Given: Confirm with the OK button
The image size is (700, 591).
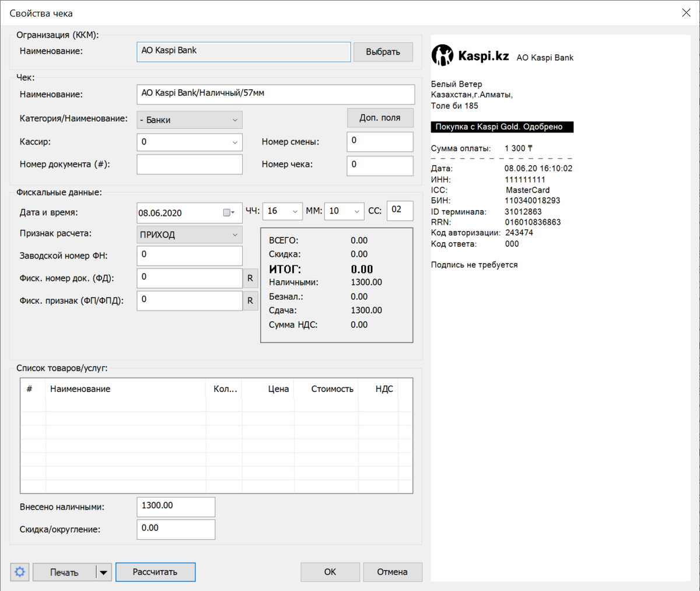Looking at the screenshot, I should point(330,572).
